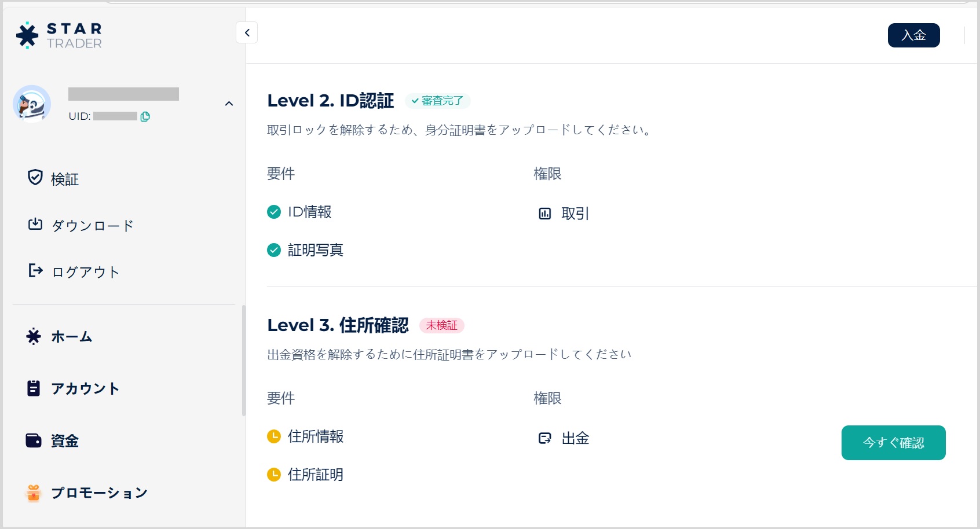980x529 pixels.
Task: Click the Star Trader logo
Action: 59,35
